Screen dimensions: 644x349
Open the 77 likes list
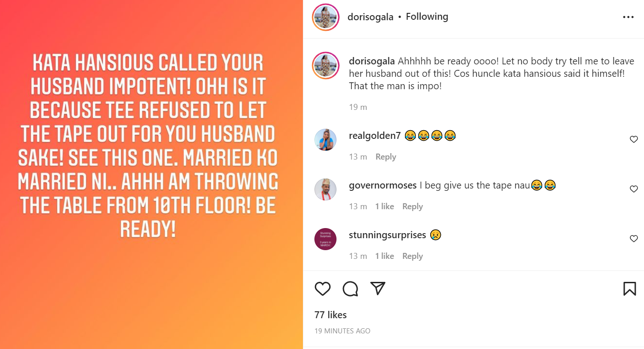click(x=331, y=315)
